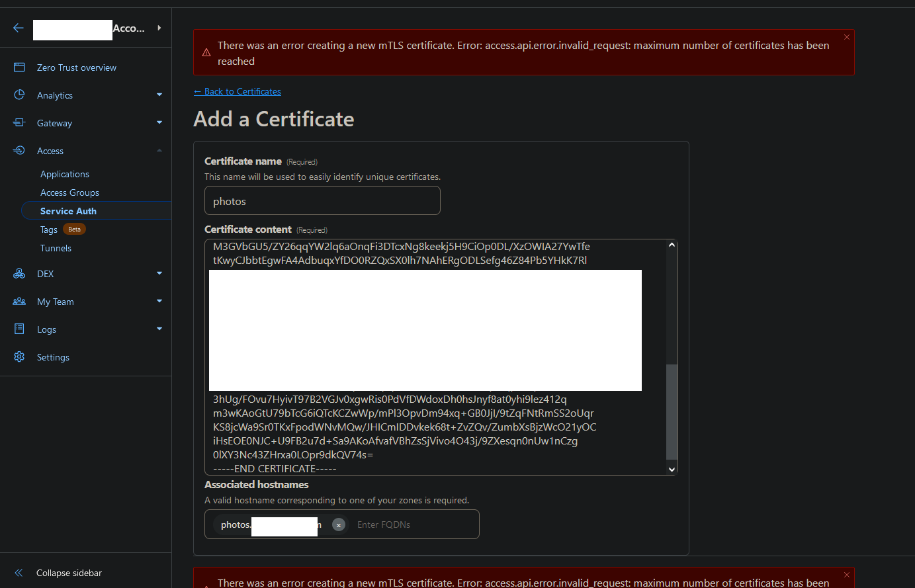Go to Tunnels page
This screenshot has height=588, width=915.
click(56, 248)
